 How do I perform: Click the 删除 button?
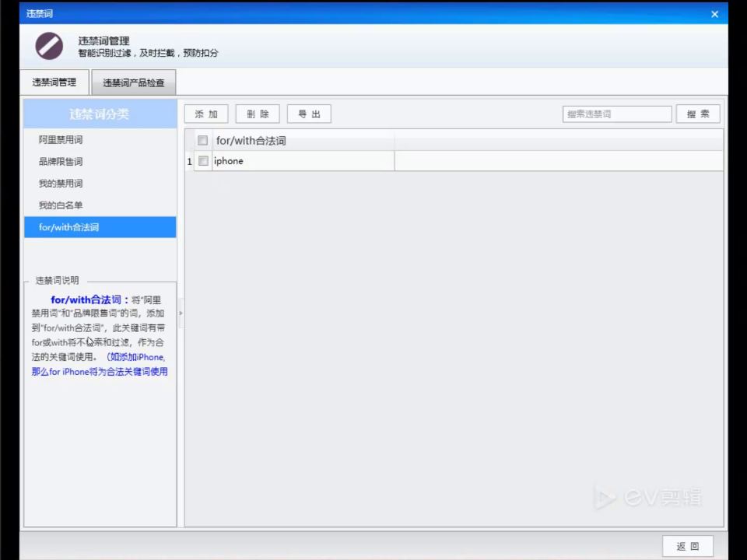coord(258,114)
